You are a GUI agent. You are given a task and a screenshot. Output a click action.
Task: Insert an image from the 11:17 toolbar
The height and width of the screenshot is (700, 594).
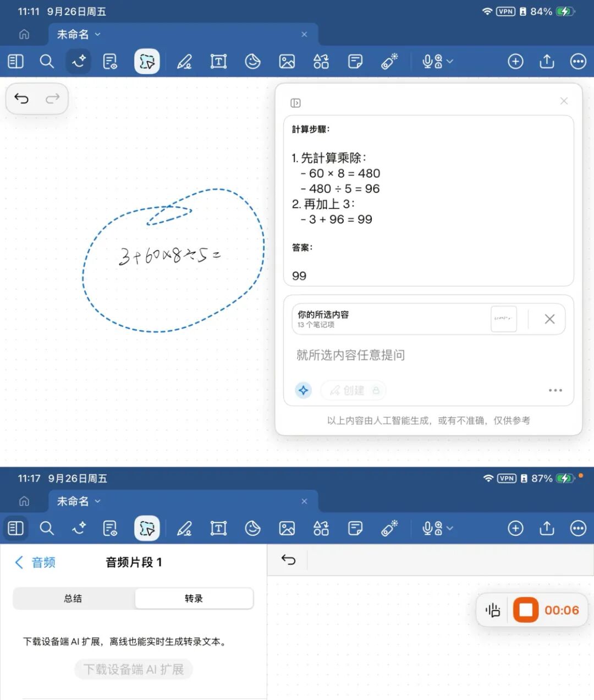[287, 528]
